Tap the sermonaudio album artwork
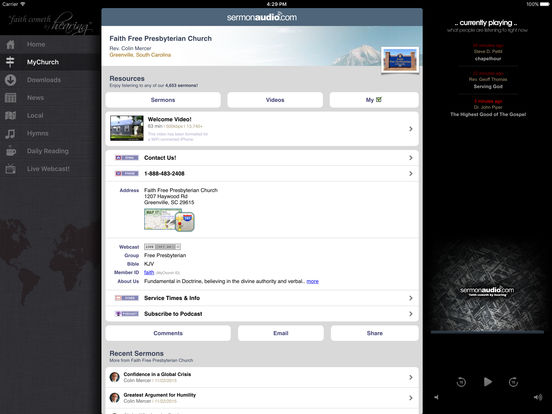This screenshot has height=414, width=552. tap(487, 284)
